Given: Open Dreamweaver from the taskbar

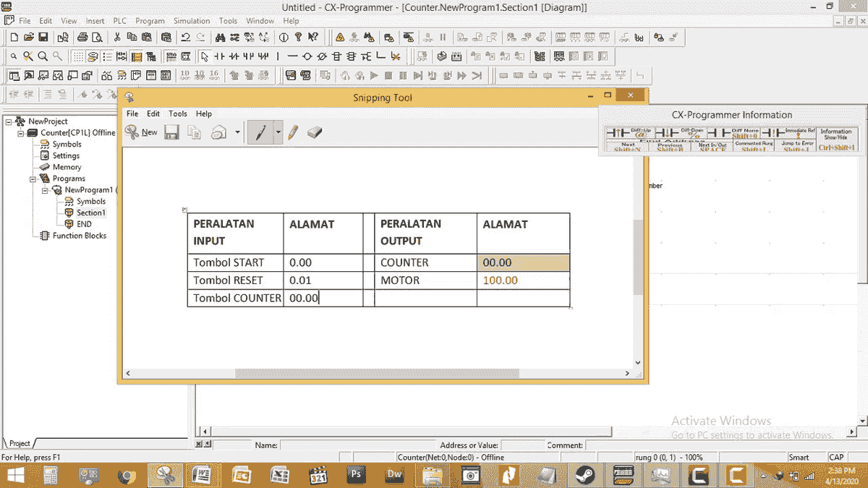Looking at the screenshot, I should point(395,476).
